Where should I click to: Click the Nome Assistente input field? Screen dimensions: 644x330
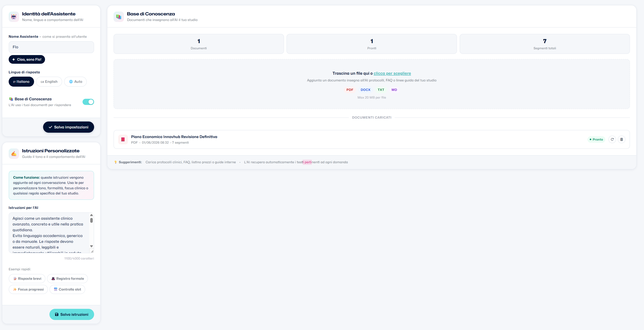(51, 47)
